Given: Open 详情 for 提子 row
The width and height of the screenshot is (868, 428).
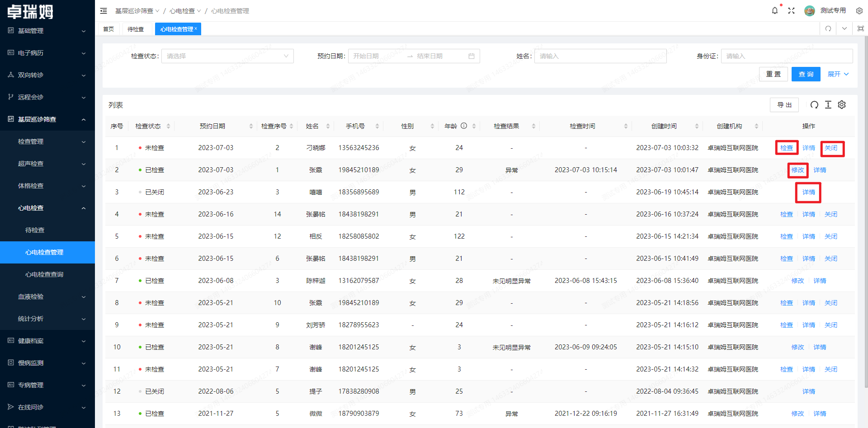Looking at the screenshot, I should pyautogui.click(x=809, y=391).
